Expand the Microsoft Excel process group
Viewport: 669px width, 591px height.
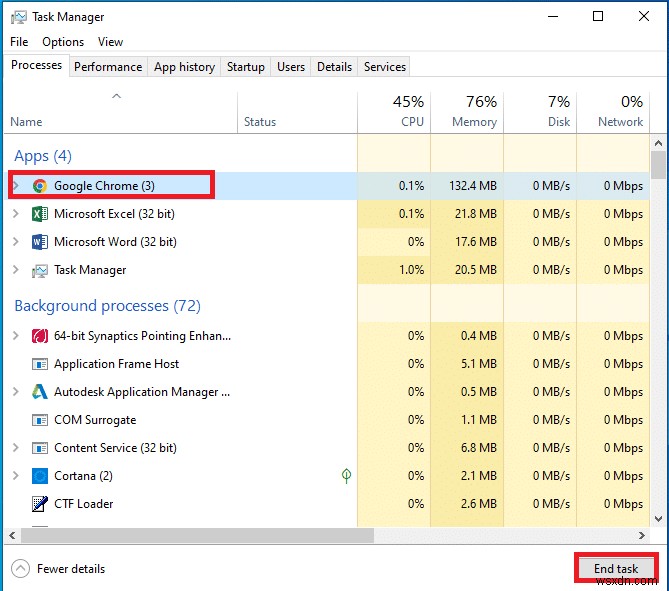point(16,213)
